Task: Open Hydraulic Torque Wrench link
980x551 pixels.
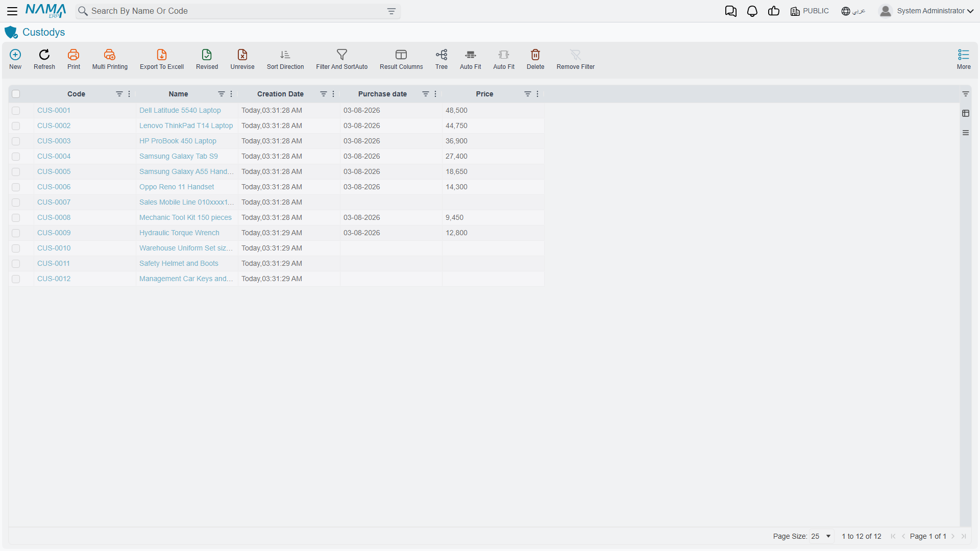Action: click(179, 233)
